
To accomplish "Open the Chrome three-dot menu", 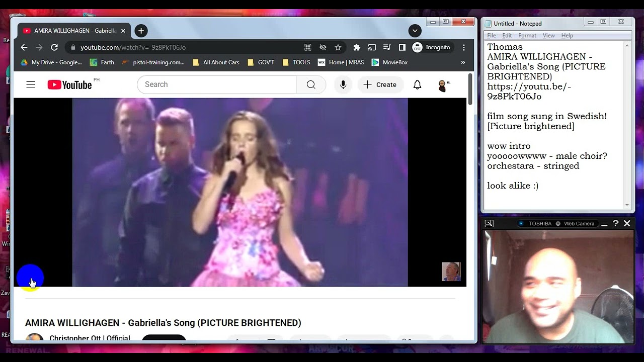I will point(464,47).
